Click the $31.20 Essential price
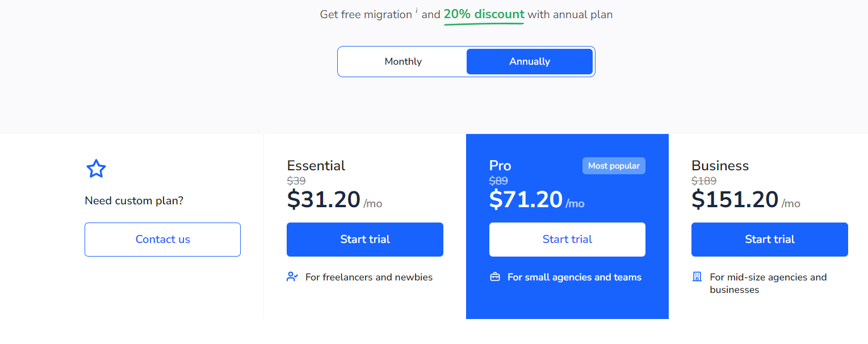The width and height of the screenshot is (868, 344). click(324, 200)
